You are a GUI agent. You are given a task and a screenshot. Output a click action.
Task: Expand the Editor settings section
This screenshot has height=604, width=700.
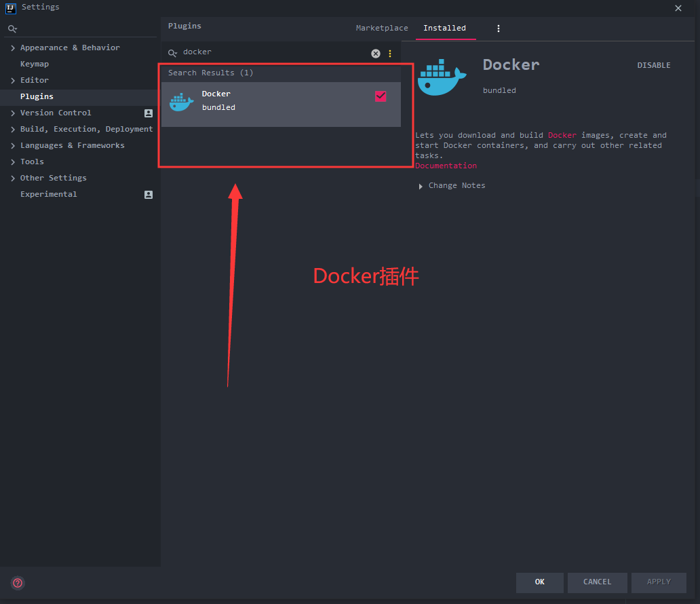(13, 80)
